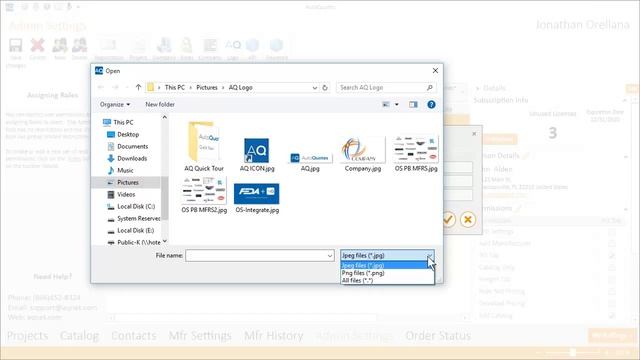Screen dimensions: 640x360
Task: Open the Organize menu
Action: click(x=115, y=104)
